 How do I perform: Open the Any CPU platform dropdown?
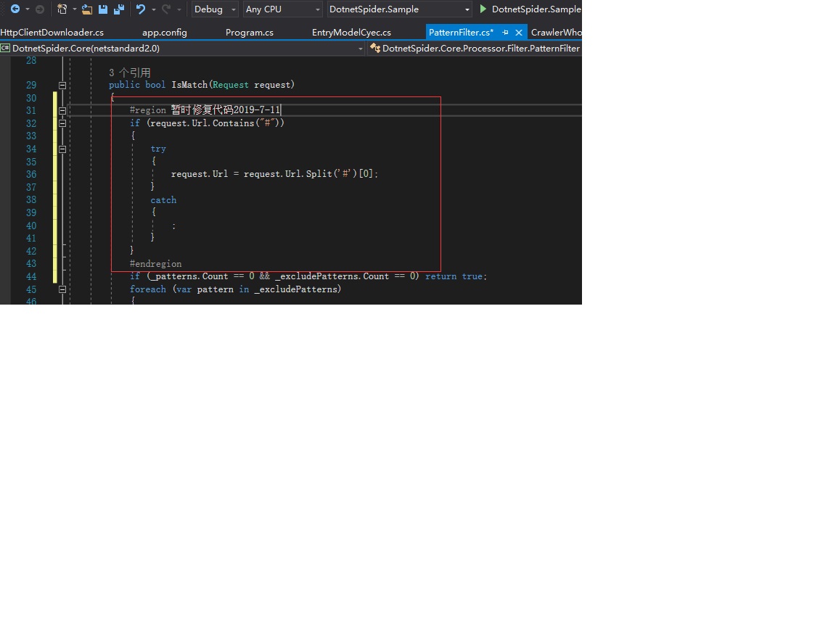click(317, 9)
